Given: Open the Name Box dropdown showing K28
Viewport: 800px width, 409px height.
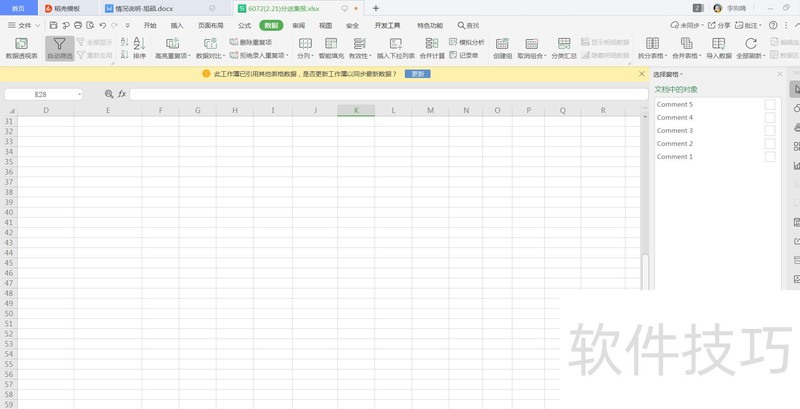Looking at the screenshot, I should [x=80, y=94].
